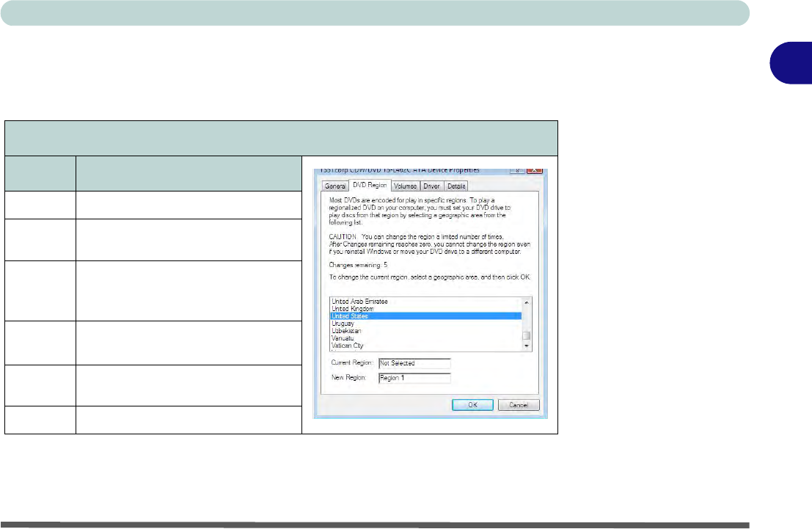
Task: Click the list scrollbar up arrow
Action: click(x=525, y=302)
